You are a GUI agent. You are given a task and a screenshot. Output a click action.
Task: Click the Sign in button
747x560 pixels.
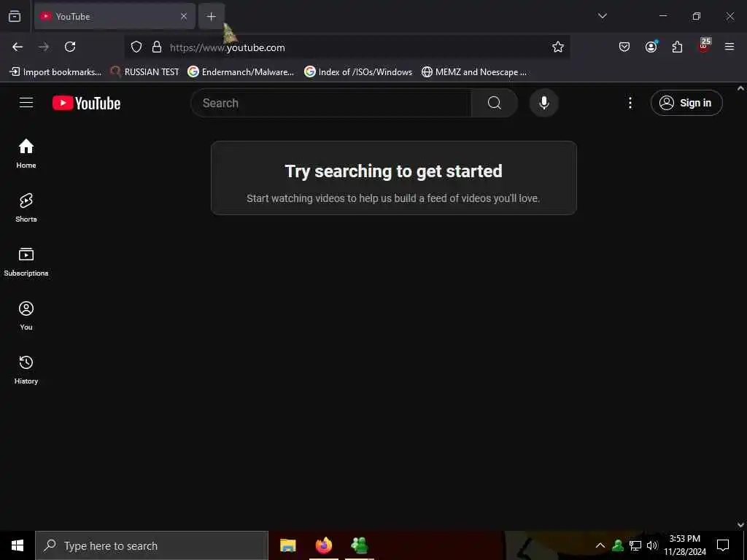click(686, 103)
